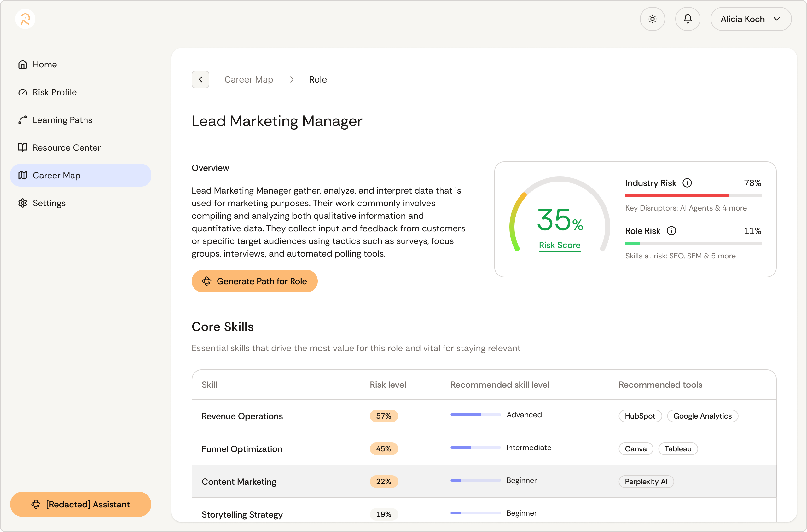Select the Content Marketing skill row
Image resolution: width=807 pixels, height=532 pixels.
coord(239,482)
